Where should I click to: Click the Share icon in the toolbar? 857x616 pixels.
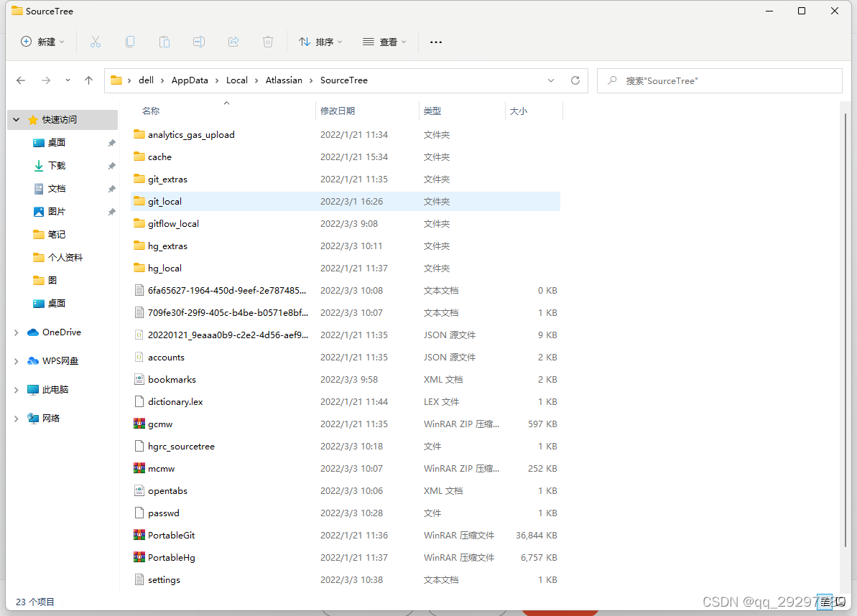[x=233, y=42]
